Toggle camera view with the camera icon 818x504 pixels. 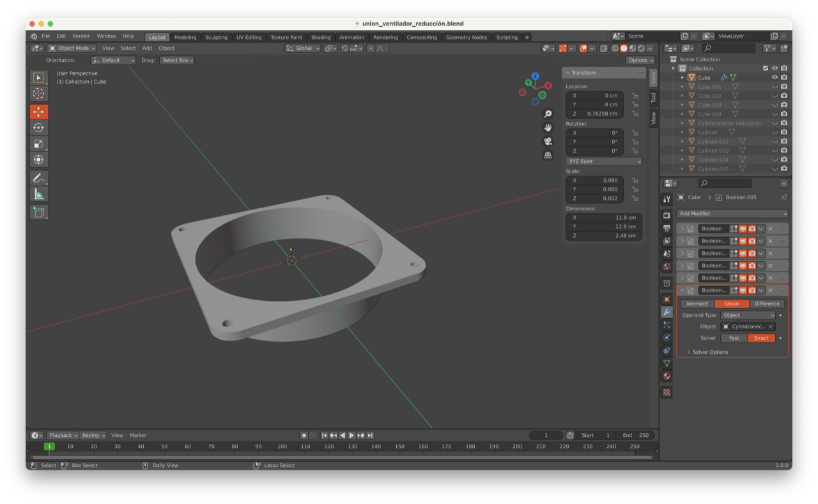(548, 141)
